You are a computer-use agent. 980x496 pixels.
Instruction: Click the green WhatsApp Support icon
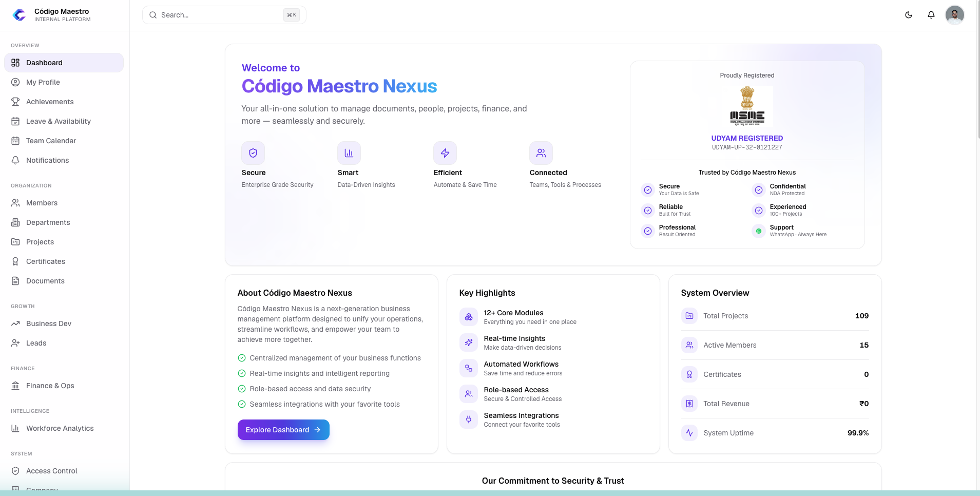click(x=759, y=231)
